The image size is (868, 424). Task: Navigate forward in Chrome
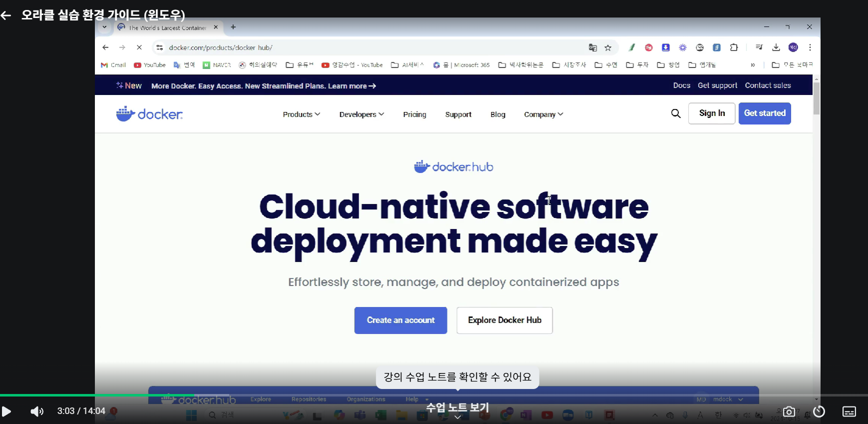point(122,47)
